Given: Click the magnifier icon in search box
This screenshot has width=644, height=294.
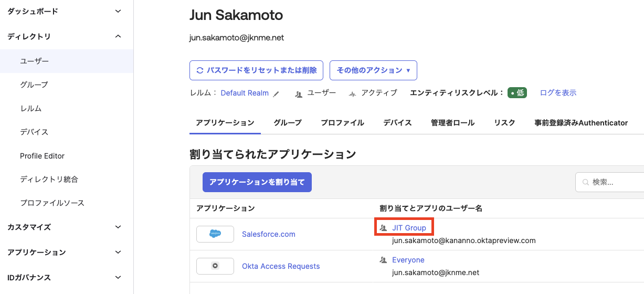Looking at the screenshot, I should point(585,183).
